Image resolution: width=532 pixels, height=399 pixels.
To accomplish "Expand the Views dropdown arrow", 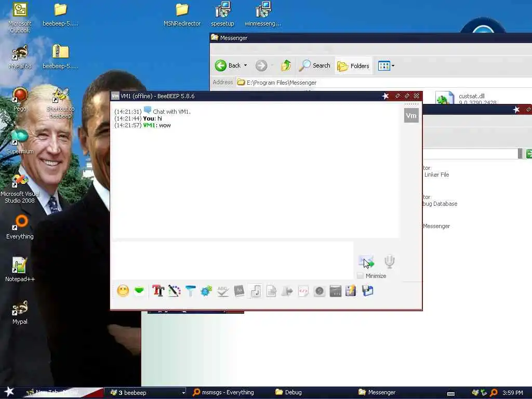I will coord(393,65).
